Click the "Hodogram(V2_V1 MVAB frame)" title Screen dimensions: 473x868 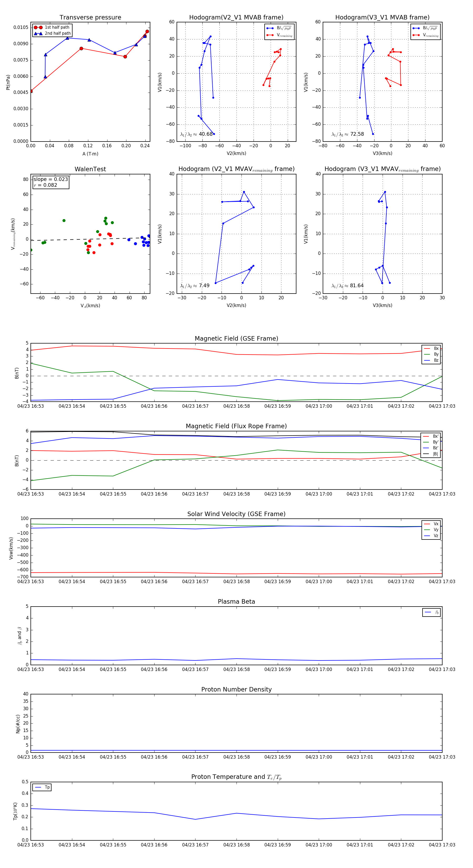(x=236, y=18)
